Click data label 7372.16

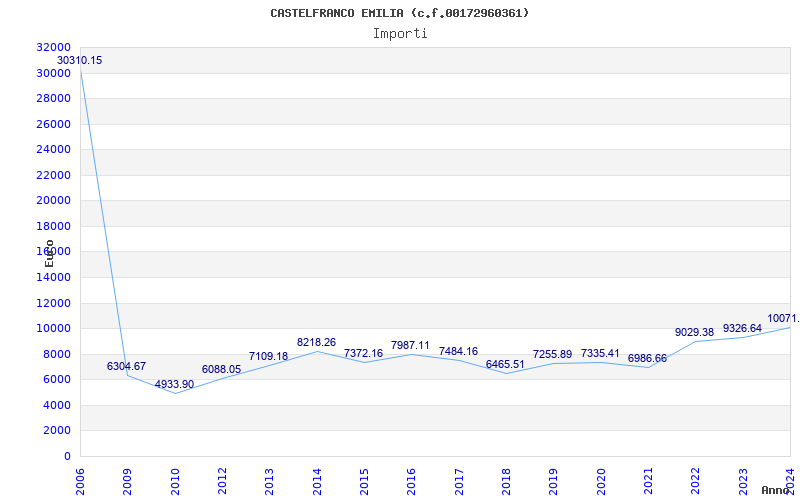click(x=363, y=353)
